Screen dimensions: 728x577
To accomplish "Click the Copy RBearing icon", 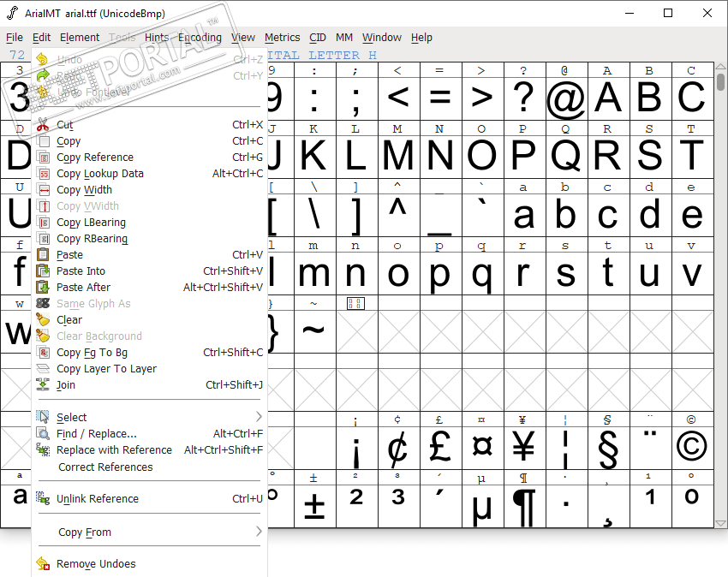I will (43, 239).
